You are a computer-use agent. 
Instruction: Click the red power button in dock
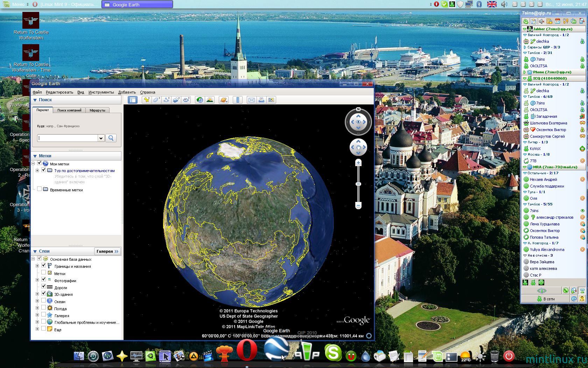[509, 356]
